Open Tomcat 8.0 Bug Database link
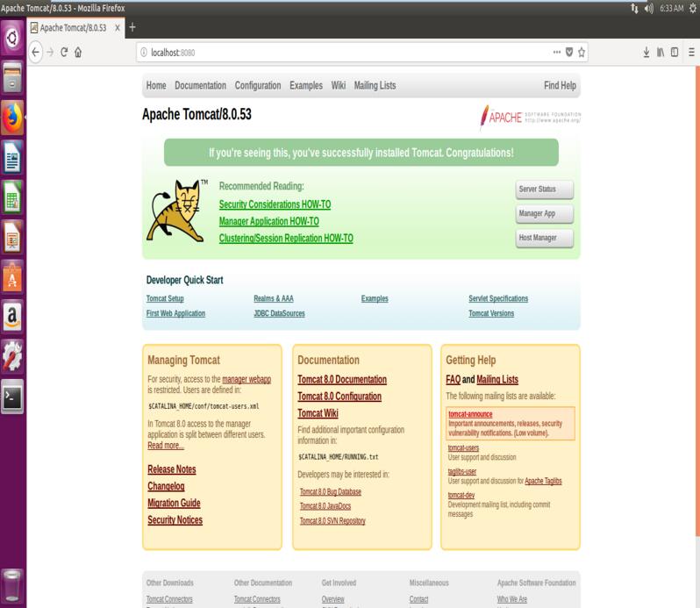 [331, 492]
